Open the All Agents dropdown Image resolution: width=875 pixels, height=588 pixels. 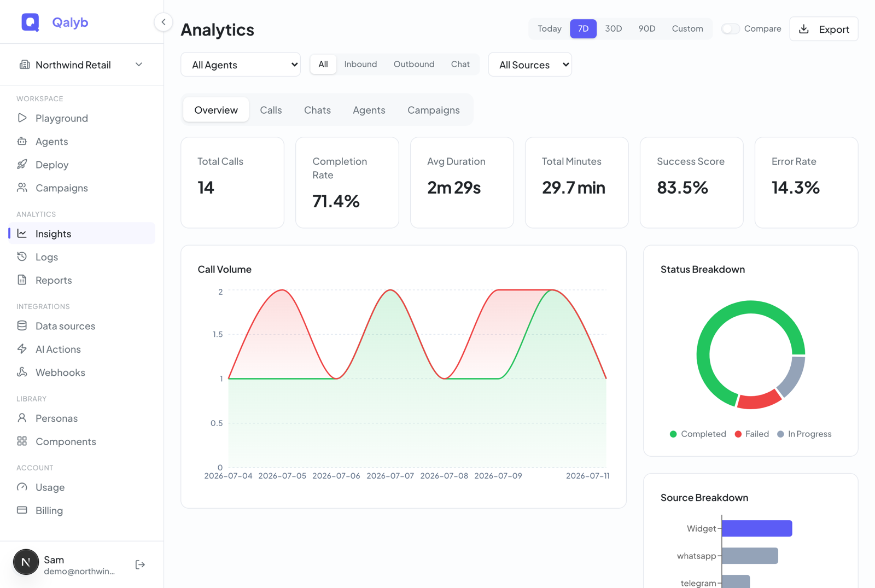(x=241, y=65)
